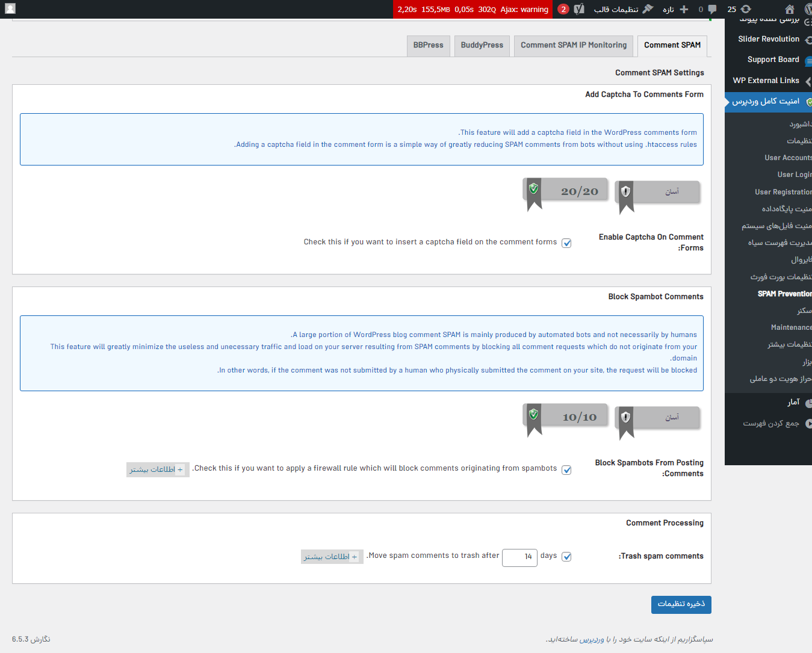This screenshot has width=812, height=653.
Task: Open the two-factor authentication submenu item
Action: 779,379
